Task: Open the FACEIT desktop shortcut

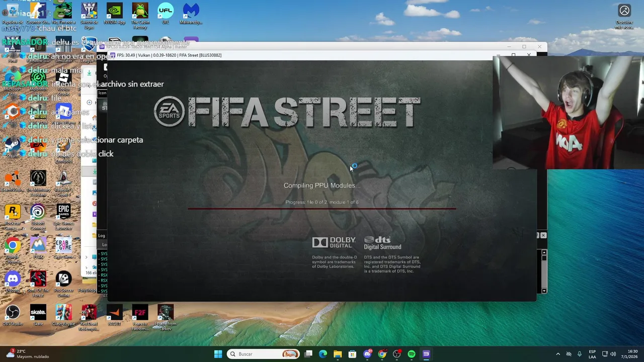Action: (x=114, y=316)
